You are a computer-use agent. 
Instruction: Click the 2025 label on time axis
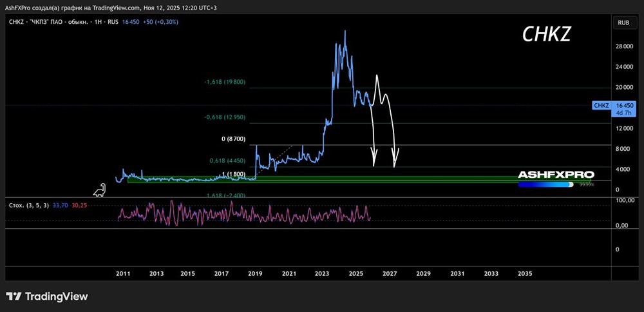click(355, 273)
